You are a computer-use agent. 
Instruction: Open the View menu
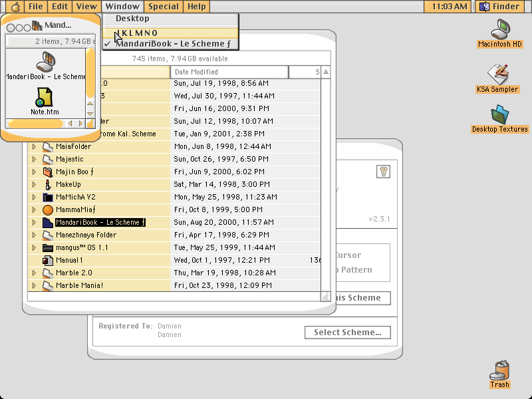point(86,7)
